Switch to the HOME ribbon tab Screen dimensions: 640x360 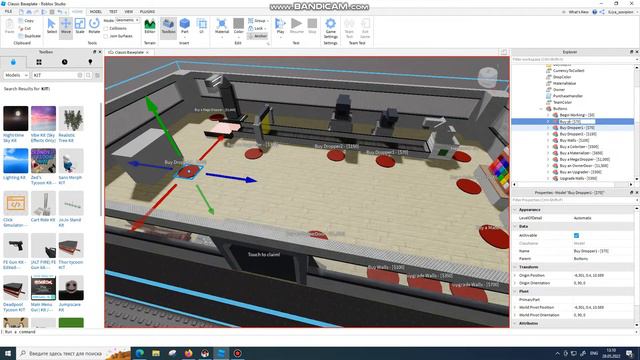click(77, 12)
